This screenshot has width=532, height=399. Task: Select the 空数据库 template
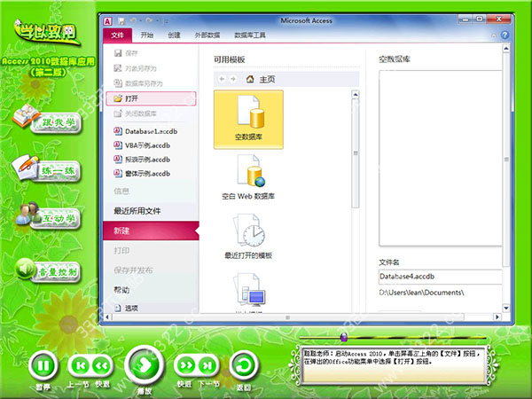coord(248,120)
